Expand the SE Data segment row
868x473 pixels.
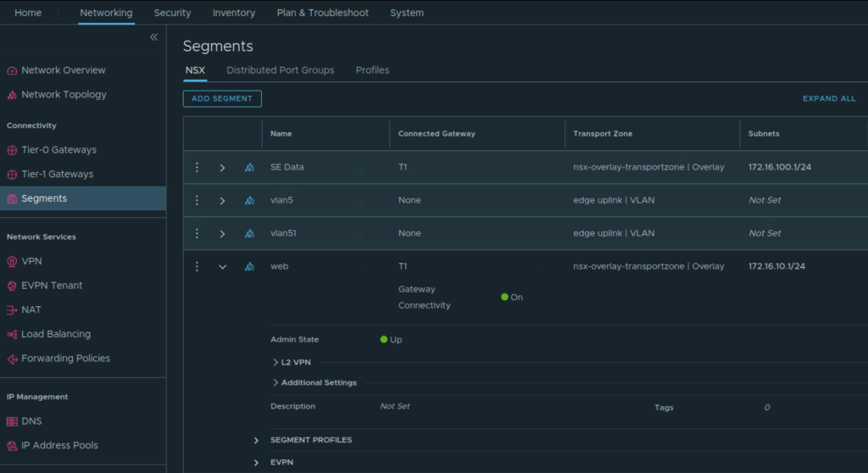[x=222, y=168]
